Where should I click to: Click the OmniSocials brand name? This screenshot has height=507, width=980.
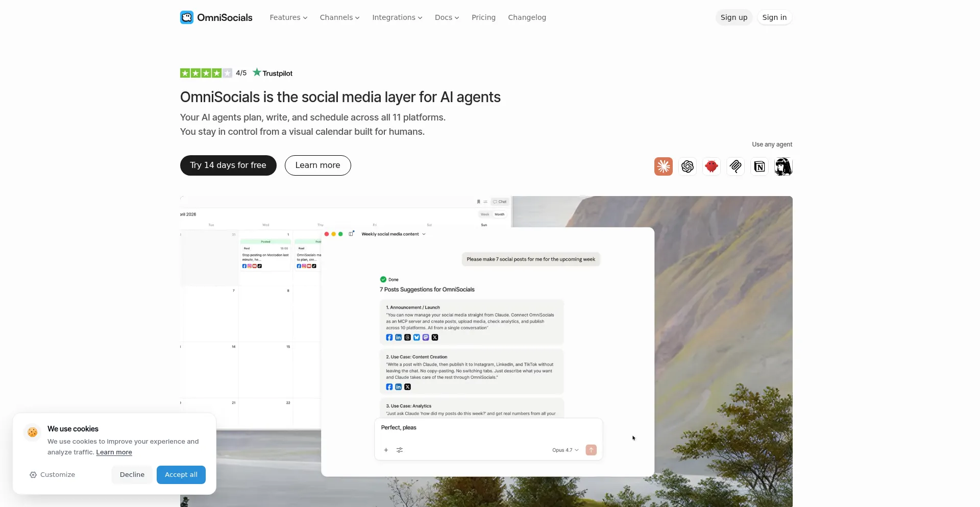pyautogui.click(x=225, y=17)
